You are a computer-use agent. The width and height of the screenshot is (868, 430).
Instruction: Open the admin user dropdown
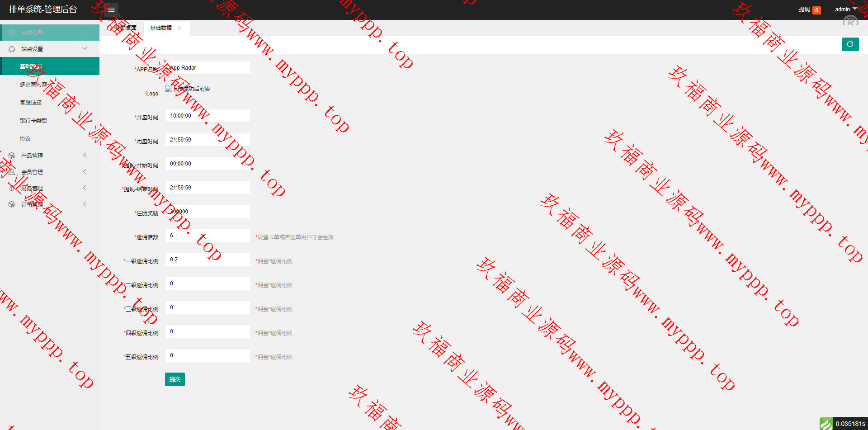pos(845,9)
